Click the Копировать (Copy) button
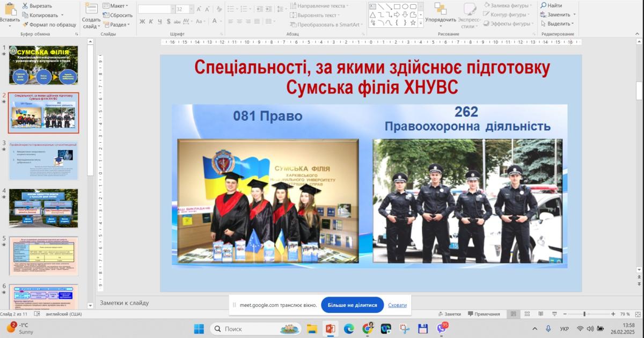Screen dimensions: 644x338 click(x=40, y=15)
